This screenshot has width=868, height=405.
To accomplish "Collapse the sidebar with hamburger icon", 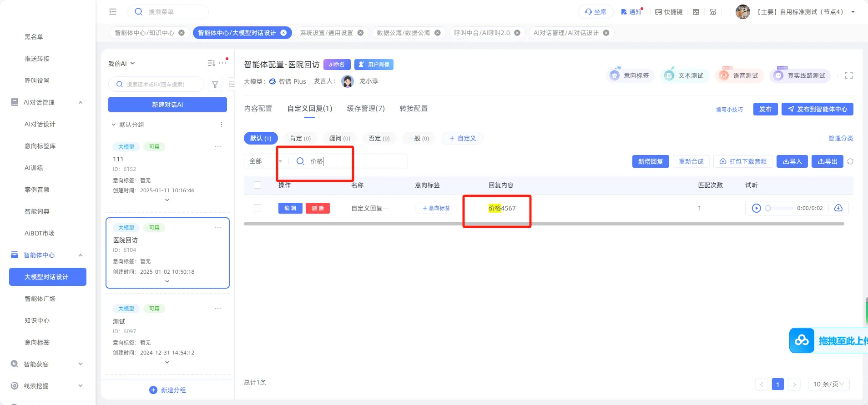I will click(x=113, y=12).
